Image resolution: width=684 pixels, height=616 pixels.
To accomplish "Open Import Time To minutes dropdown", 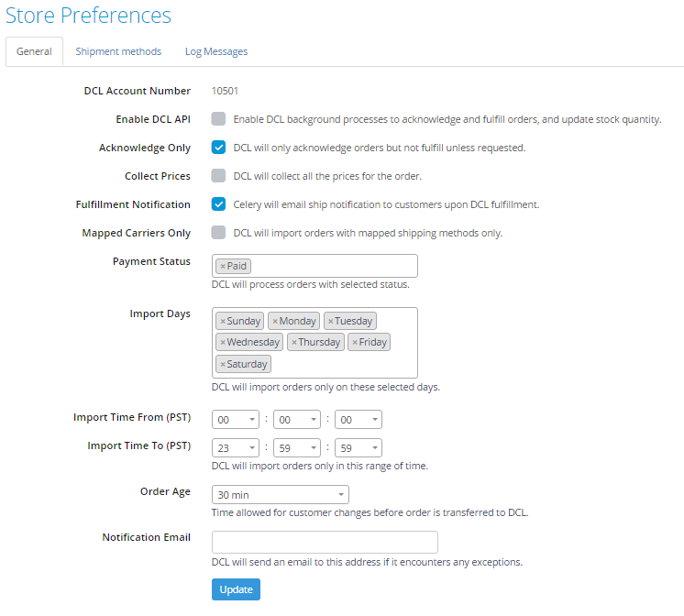I will click(x=297, y=448).
